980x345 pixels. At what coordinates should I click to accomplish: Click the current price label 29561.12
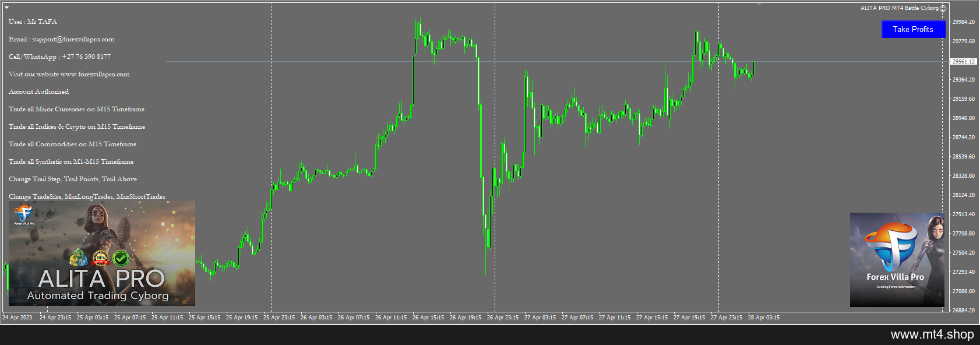pos(963,61)
